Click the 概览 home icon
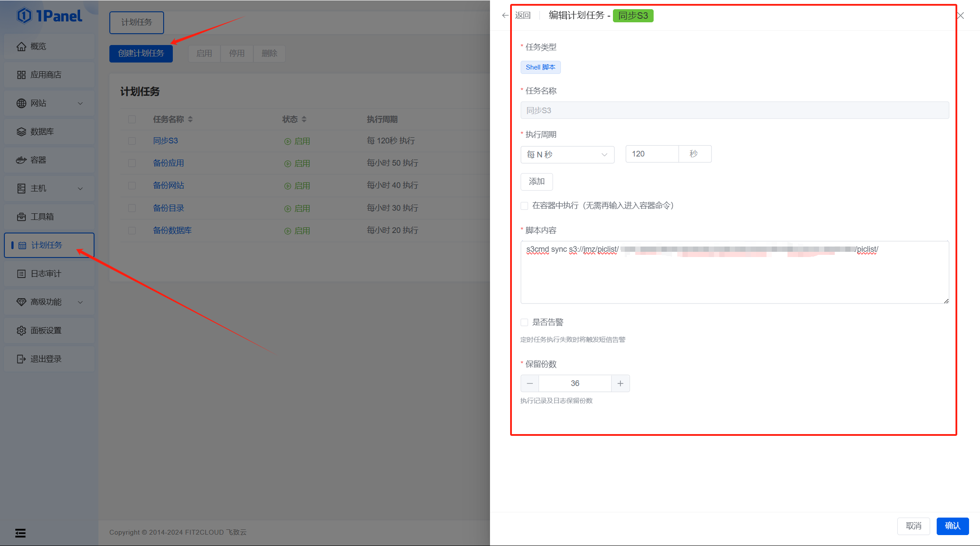980x546 pixels. (x=21, y=46)
